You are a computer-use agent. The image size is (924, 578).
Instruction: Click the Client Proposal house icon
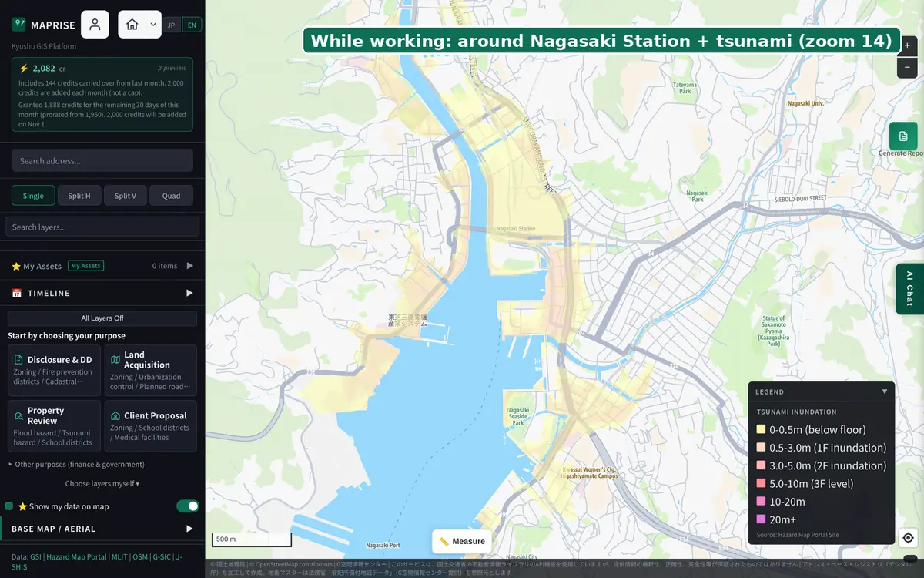(x=115, y=416)
